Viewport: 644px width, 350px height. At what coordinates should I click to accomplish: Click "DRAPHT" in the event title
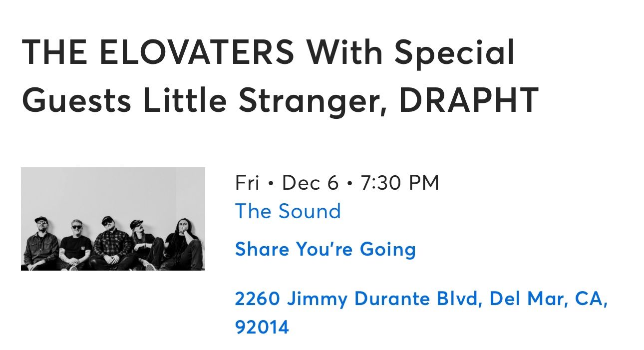point(468,99)
